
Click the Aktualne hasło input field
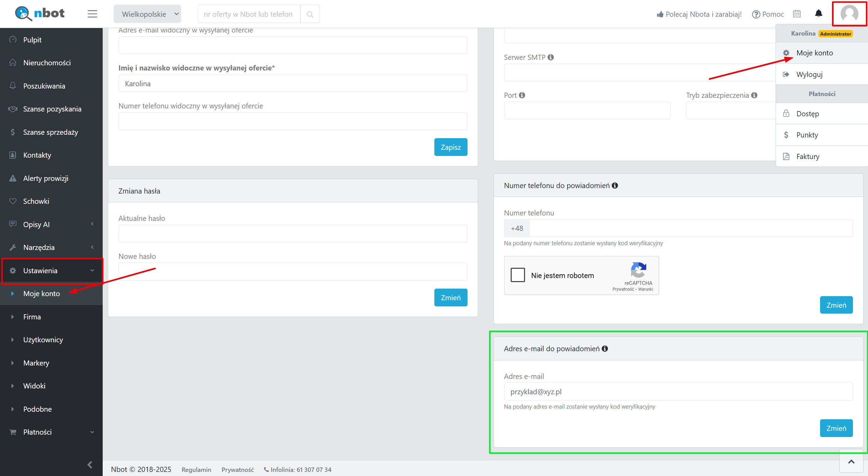(x=293, y=234)
